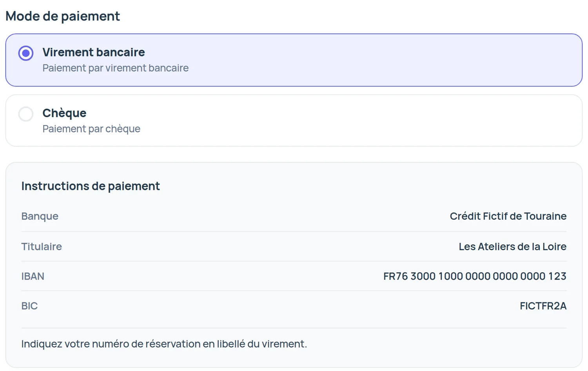Select the Chèque radio button

coord(26,114)
